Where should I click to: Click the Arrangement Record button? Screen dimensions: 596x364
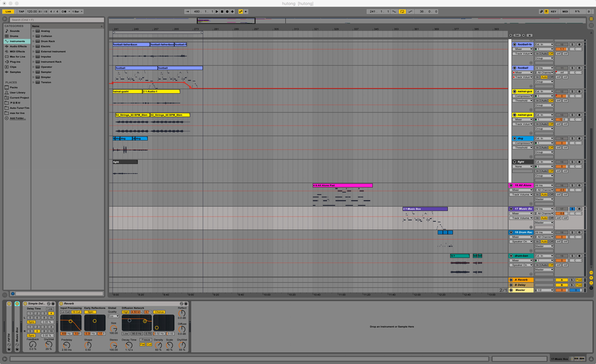point(227,11)
